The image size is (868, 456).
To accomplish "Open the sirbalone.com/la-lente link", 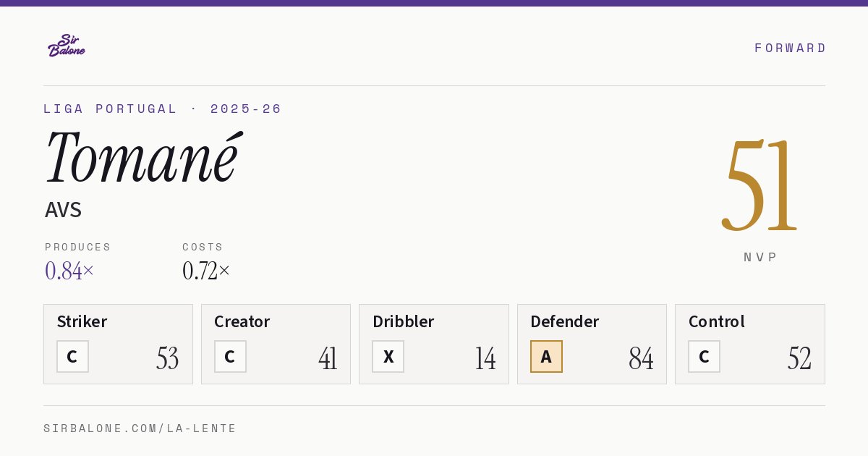I will tap(140, 428).
